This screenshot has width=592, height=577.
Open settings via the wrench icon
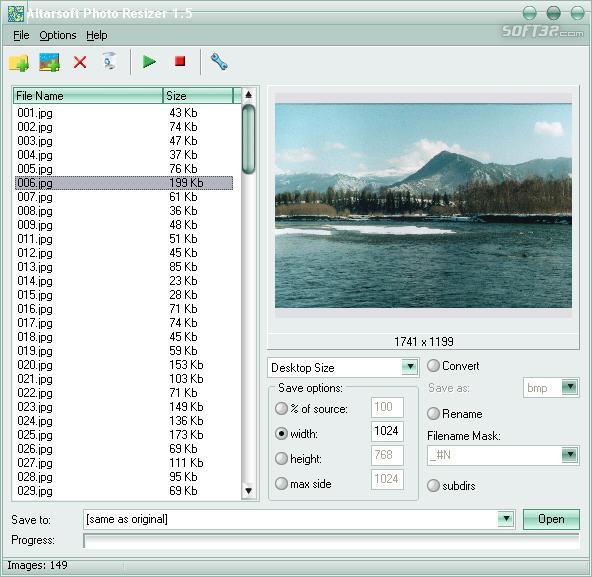click(219, 62)
